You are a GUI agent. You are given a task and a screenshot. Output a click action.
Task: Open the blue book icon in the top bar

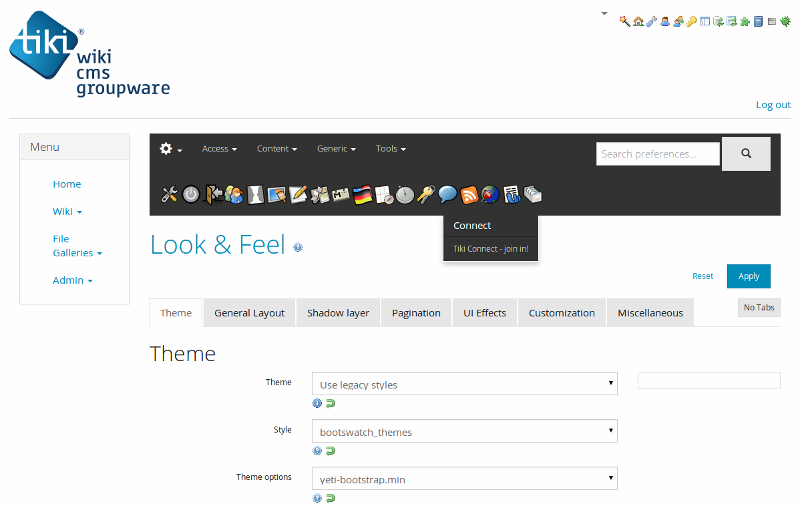758,21
